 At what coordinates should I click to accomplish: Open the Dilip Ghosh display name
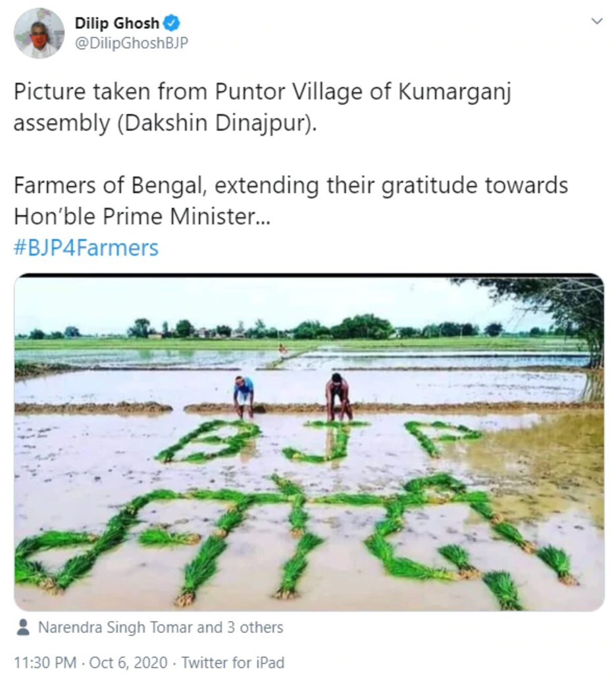(x=117, y=23)
